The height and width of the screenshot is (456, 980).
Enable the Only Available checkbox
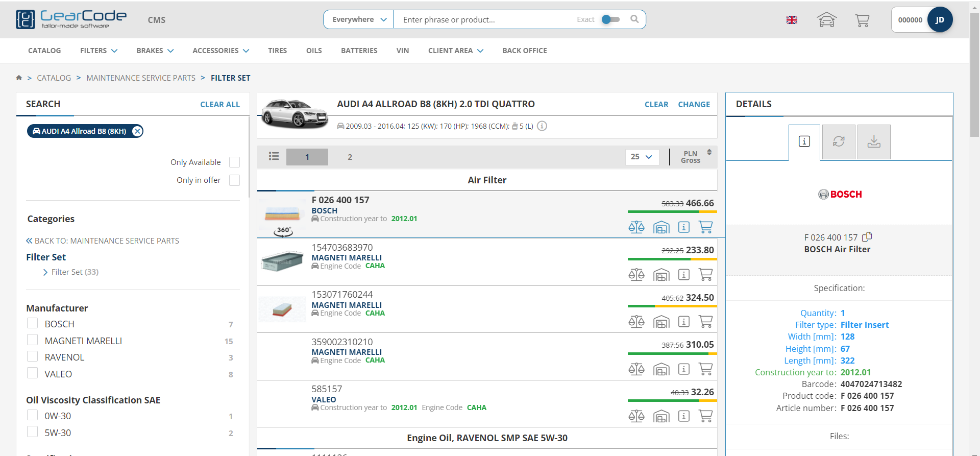coord(234,162)
